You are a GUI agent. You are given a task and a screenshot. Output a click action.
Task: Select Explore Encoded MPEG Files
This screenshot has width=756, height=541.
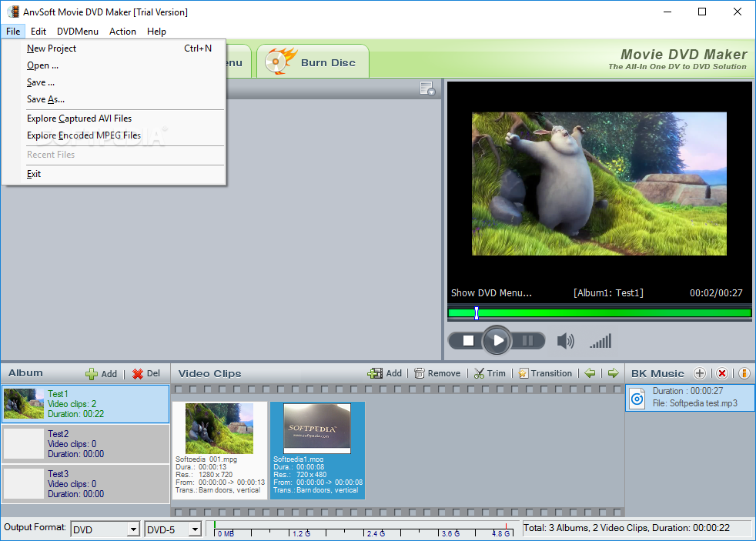coord(114,135)
